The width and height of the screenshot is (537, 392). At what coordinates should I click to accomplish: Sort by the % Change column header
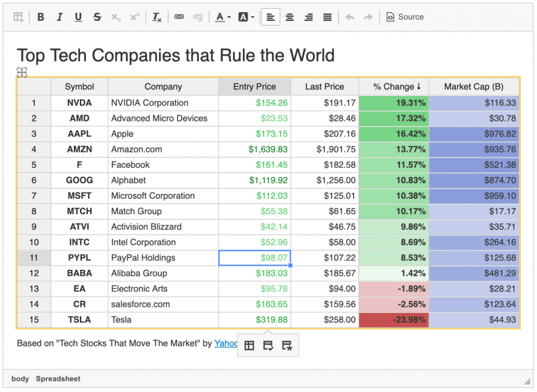(x=394, y=87)
